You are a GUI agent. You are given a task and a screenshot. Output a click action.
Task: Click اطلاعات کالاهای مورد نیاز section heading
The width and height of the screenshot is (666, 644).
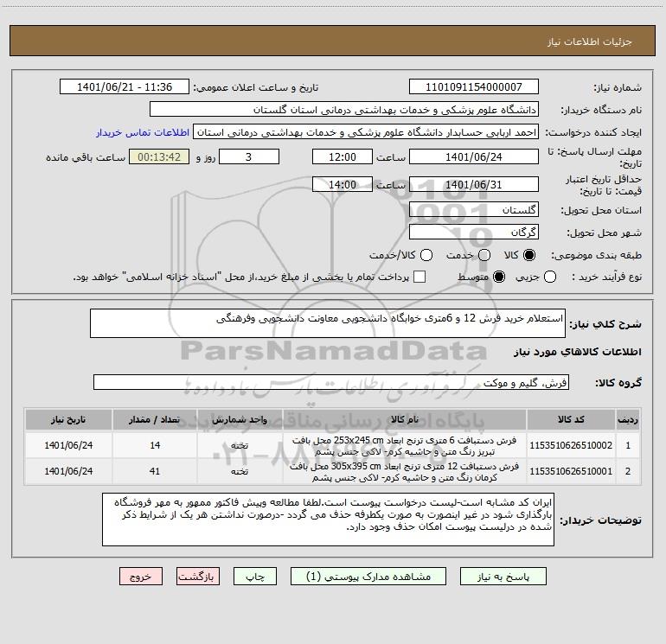click(578, 352)
